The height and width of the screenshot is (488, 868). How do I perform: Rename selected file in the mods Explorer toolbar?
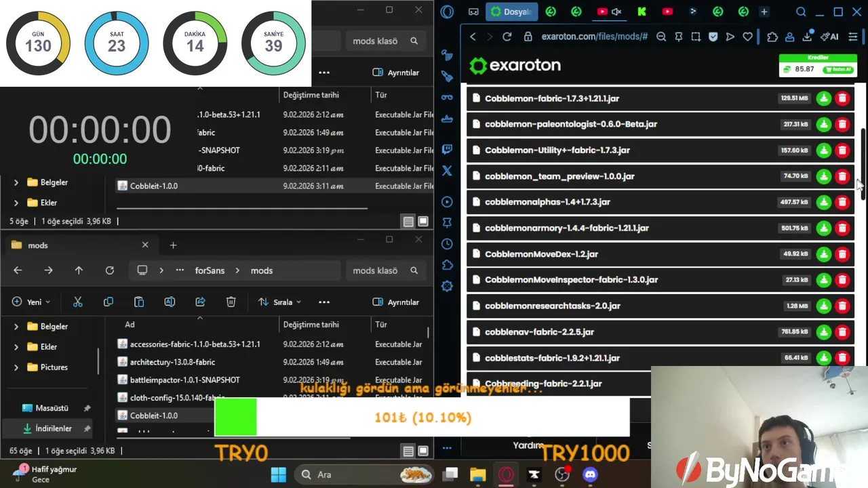coord(170,302)
